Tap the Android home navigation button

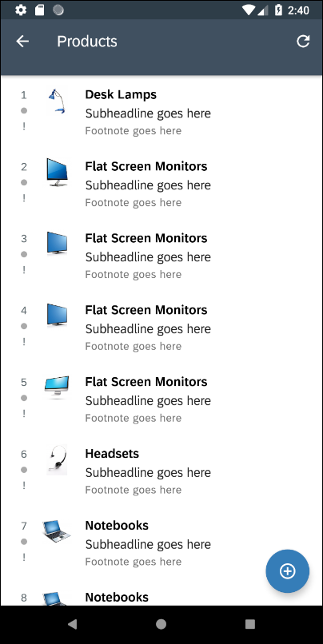coord(161,624)
